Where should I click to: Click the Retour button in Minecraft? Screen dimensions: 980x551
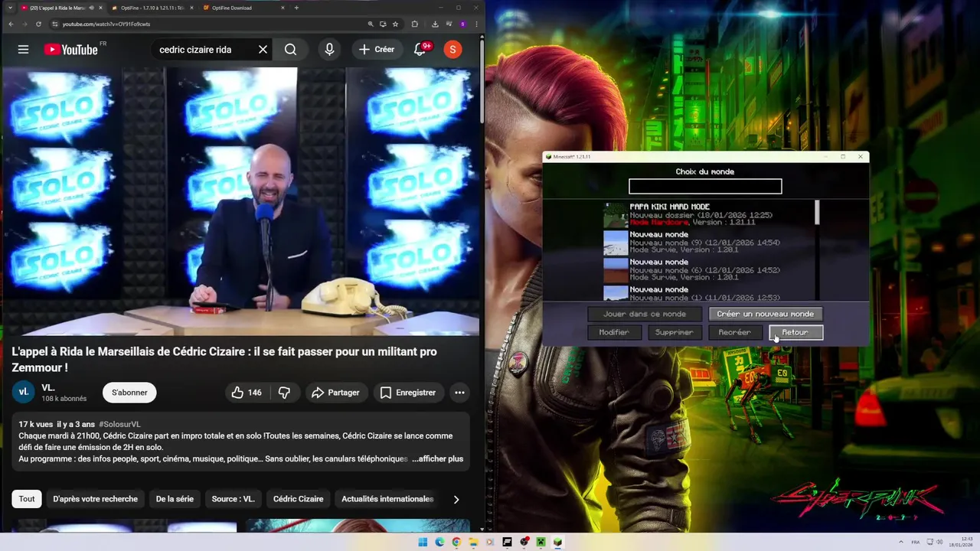(795, 332)
